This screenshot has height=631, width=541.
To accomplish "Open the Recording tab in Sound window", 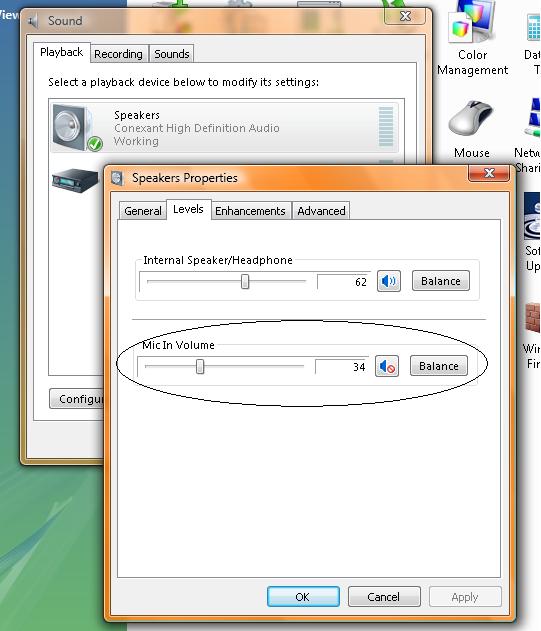I will coord(119,54).
